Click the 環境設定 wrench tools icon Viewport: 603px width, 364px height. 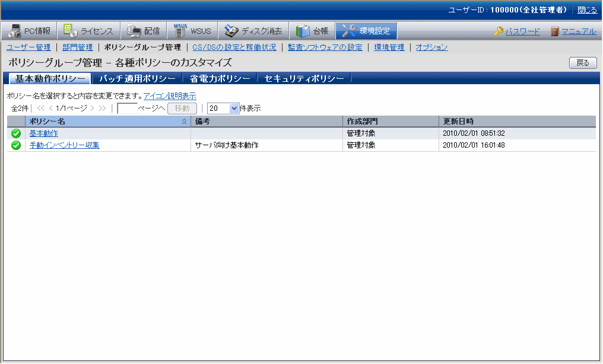[x=349, y=31]
